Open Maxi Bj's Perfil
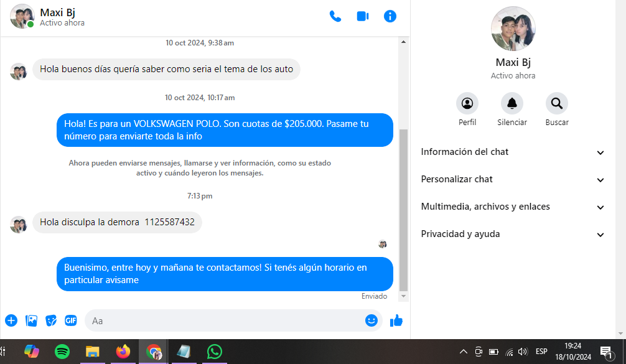This screenshot has height=364, width=626. 467,103
